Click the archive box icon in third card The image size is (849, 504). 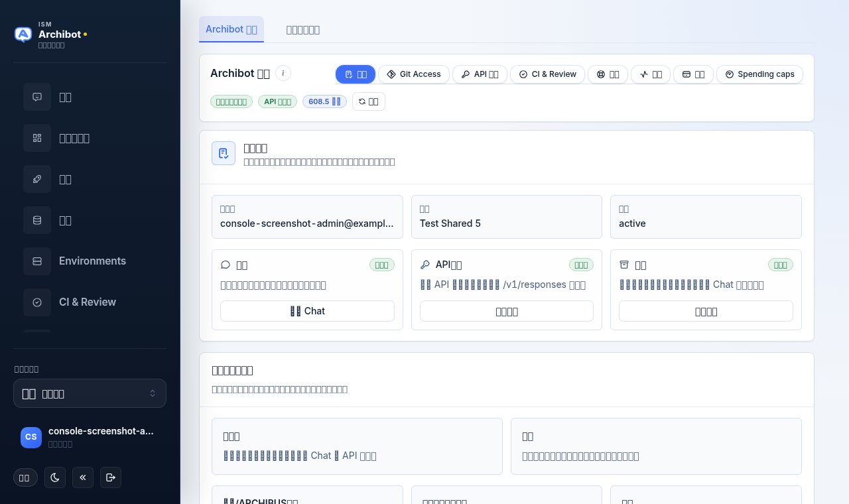624,265
